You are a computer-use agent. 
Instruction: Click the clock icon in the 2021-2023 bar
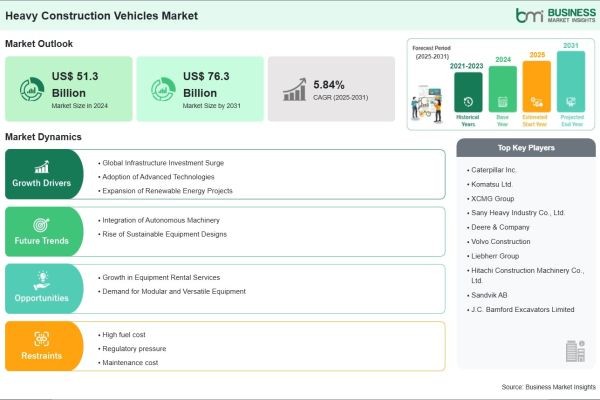coord(468,102)
